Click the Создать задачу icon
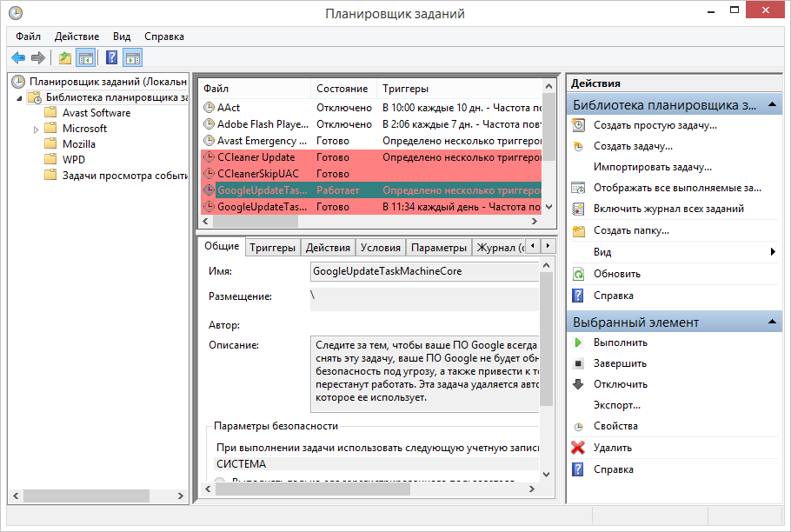 pos(578,146)
